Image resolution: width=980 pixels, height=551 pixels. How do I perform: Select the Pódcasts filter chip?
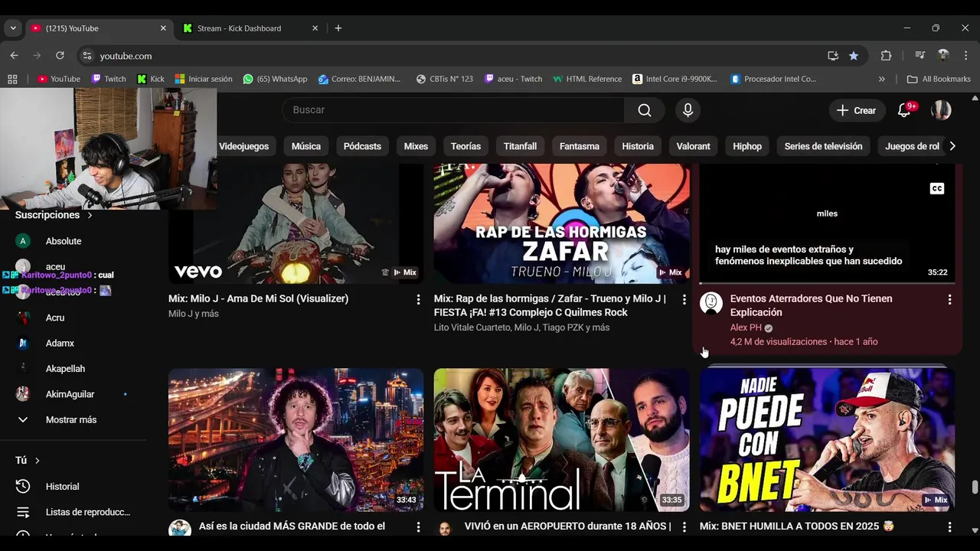[362, 146]
